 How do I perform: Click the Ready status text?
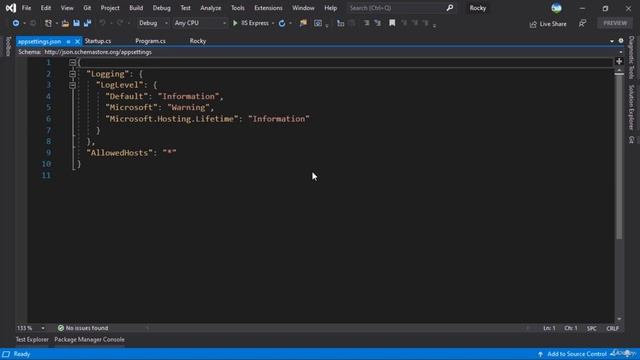(x=22, y=354)
